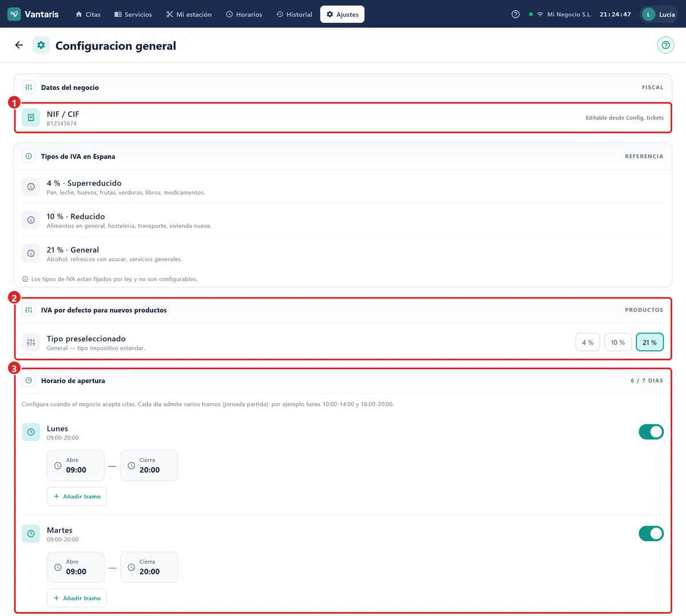This screenshot has width=686, height=616.
Task: Select the 4 % default IVA option
Action: click(588, 342)
